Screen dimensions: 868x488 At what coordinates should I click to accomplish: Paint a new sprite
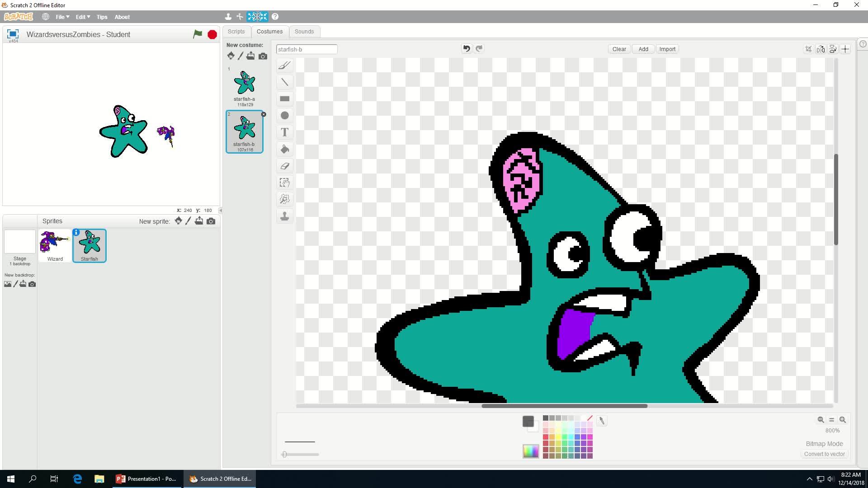click(x=188, y=221)
